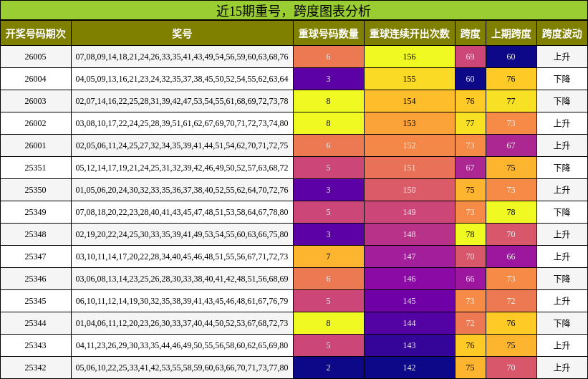This screenshot has width=588, height=379.
Task: Click the consecutive count cell 146
Action: (410, 279)
